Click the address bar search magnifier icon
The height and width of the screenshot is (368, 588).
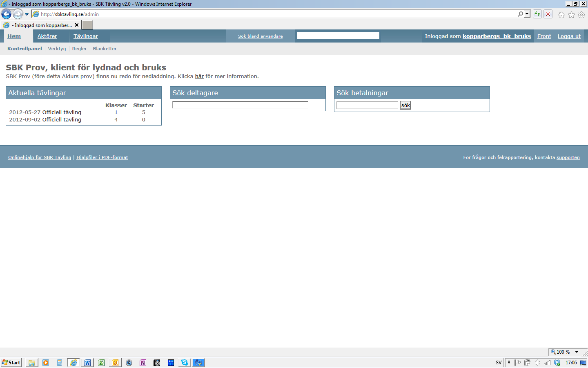coord(520,14)
